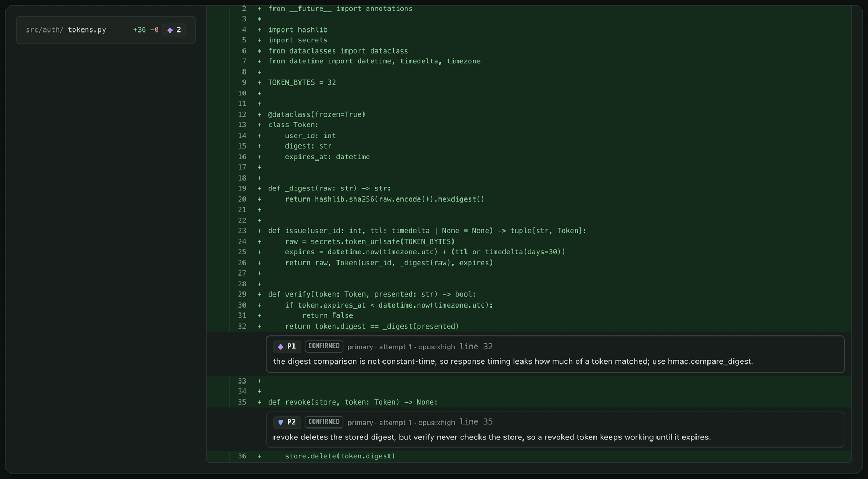Click the P2 priority badge with triangle icon
The height and width of the screenshot is (479, 868).
click(287, 422)
